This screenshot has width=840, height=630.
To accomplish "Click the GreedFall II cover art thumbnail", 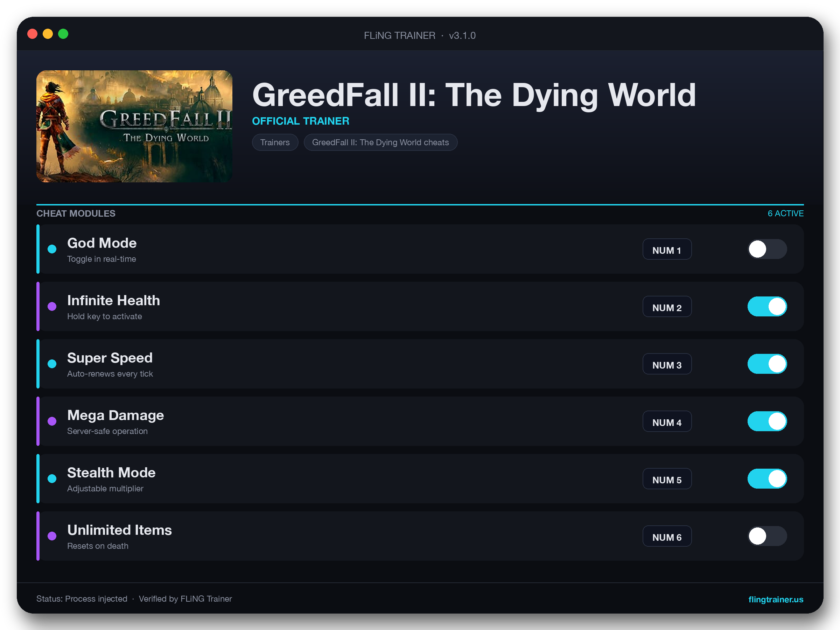I will [134, 126].
